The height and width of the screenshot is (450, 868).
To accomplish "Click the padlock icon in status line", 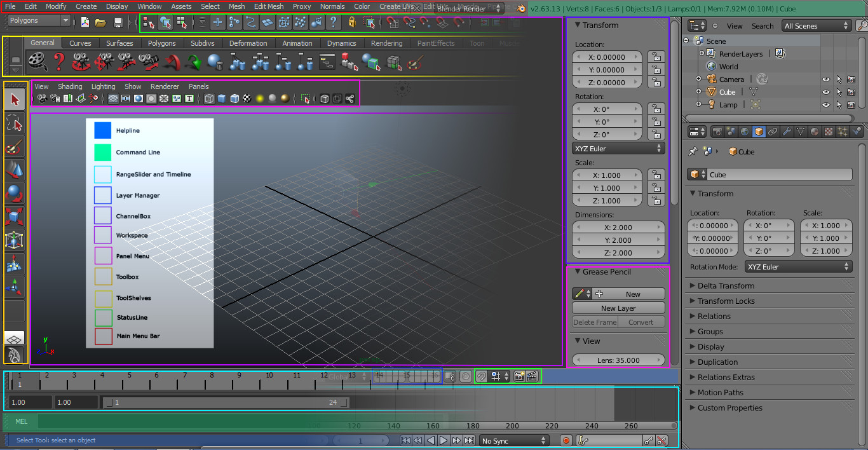I will coord(352,23).
